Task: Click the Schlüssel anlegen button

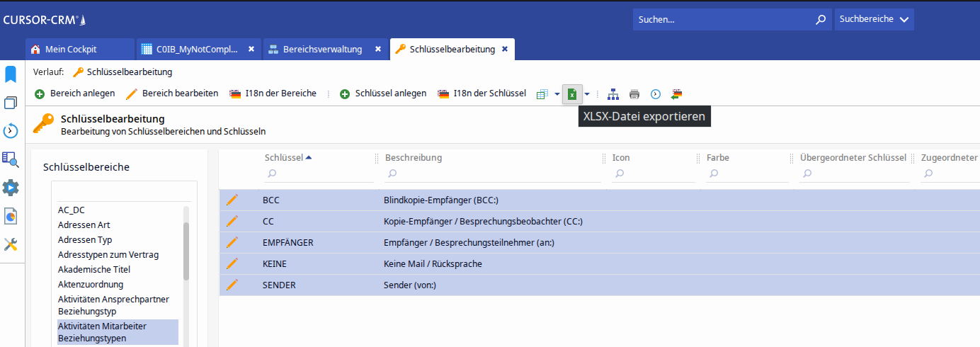Action: pos(383,93)
